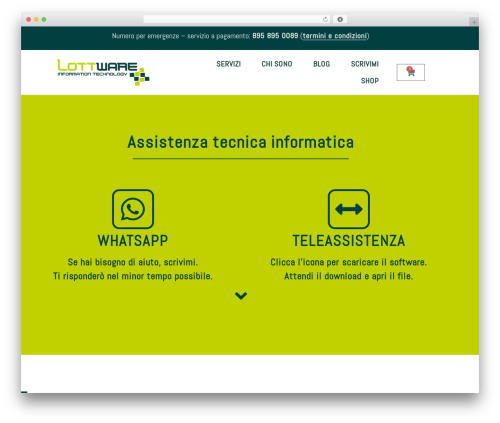This screenshot has height=423, width=500.
Task: Click the browser download icon next to address bar
Action: point(340,19)
